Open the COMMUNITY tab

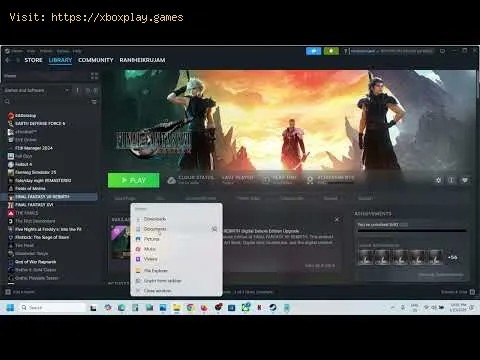(x=96, y=60)
